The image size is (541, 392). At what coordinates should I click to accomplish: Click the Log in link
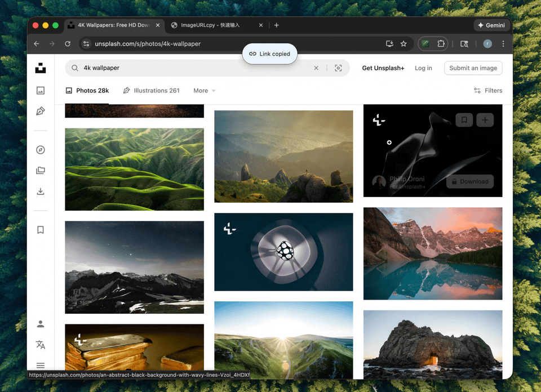pyautogui.click(x=423, y=68)
